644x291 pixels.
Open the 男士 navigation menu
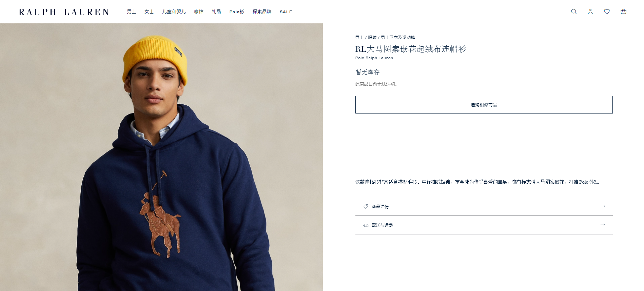click(132, 12)
